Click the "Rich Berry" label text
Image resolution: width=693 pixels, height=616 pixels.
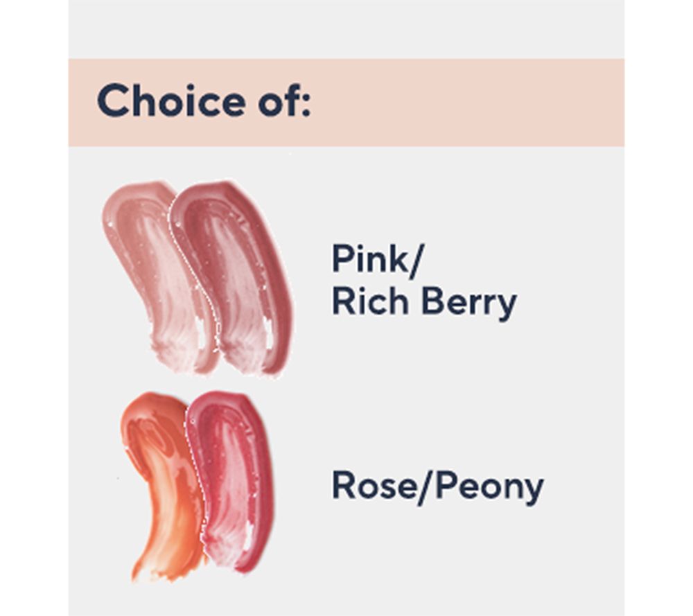(424, 303)
